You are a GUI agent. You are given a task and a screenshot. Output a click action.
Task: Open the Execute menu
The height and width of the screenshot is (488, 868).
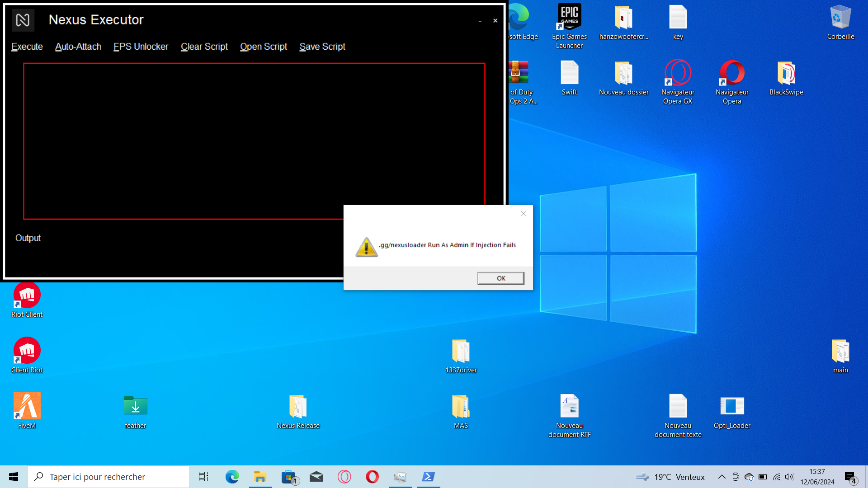pyautogui.click(x=27, y=47)
